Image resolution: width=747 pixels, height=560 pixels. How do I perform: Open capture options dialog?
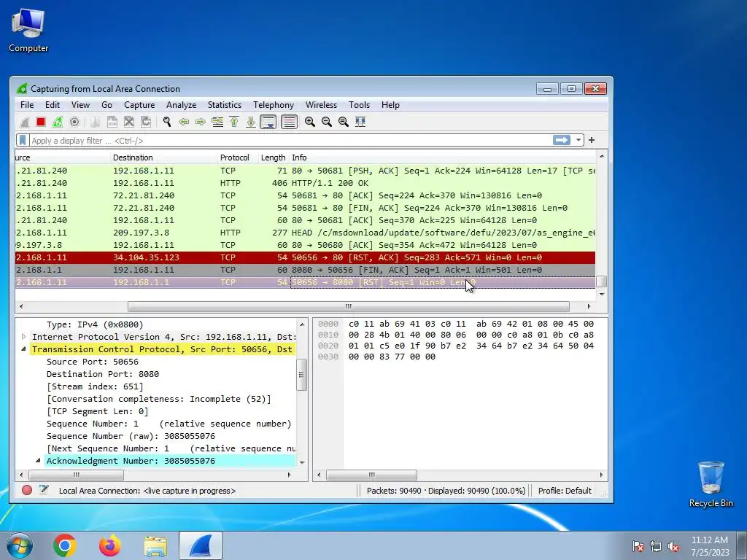click(x=74, y=122)
